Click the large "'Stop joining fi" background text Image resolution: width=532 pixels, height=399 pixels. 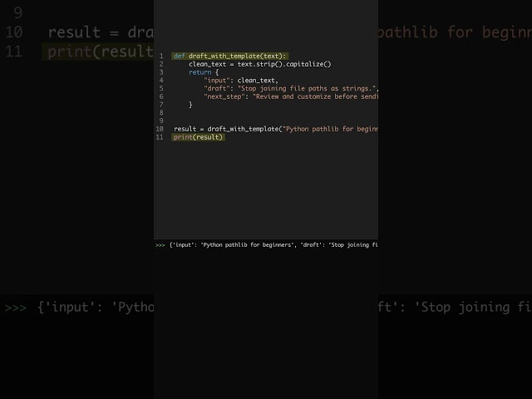473,308
